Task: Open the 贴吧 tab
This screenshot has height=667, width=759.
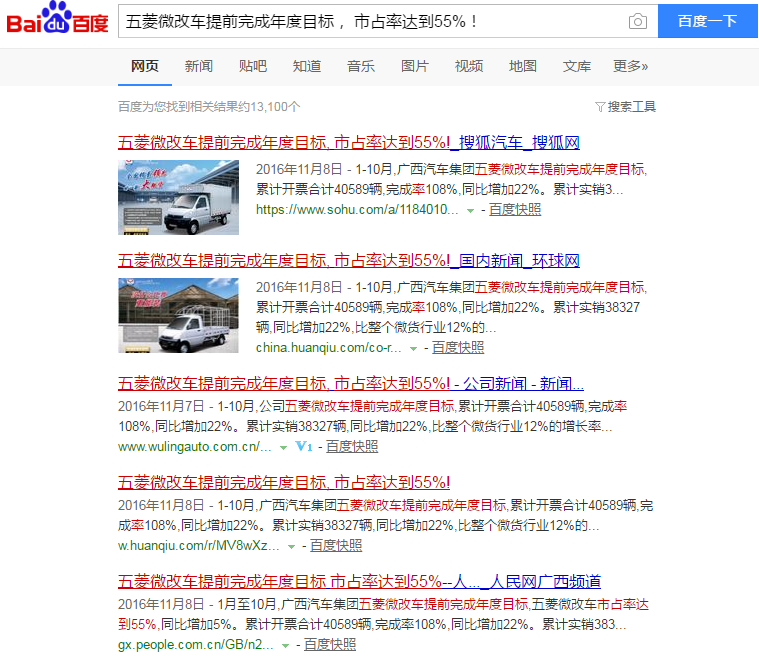Action: click(253, 66)
